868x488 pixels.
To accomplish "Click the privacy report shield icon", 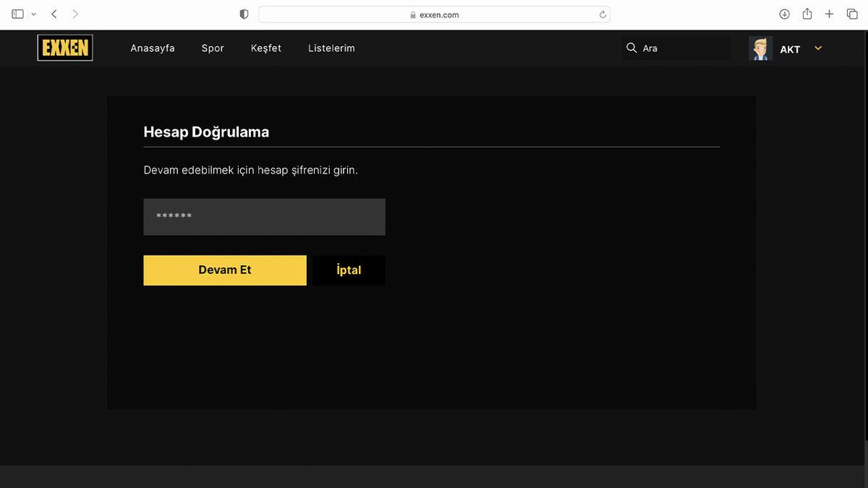I will click(x=244, y=14).
